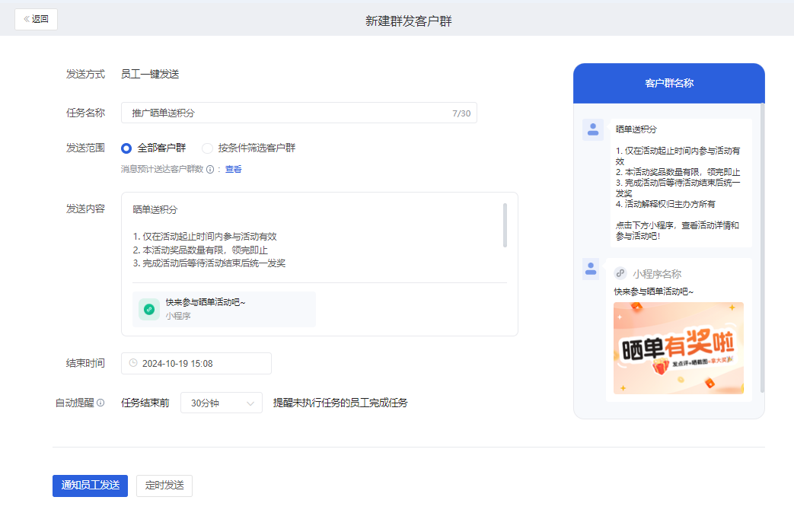Click the preview panel scrollbar

point(762,248)
